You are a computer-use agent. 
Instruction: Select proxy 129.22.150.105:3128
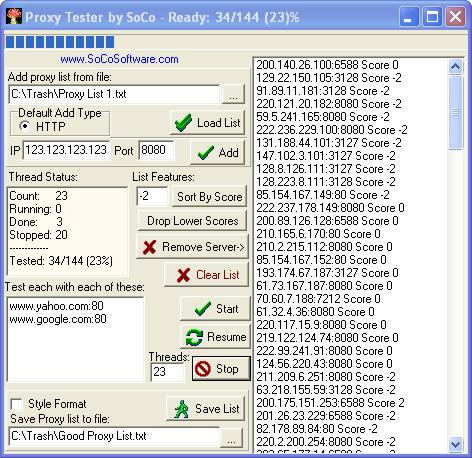click(x=329, y=78)
